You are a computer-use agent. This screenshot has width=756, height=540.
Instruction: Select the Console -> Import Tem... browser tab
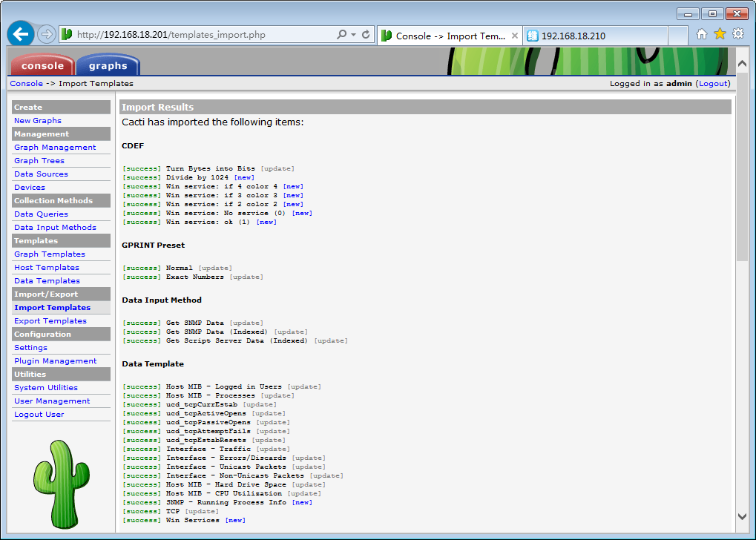(450, 36)
